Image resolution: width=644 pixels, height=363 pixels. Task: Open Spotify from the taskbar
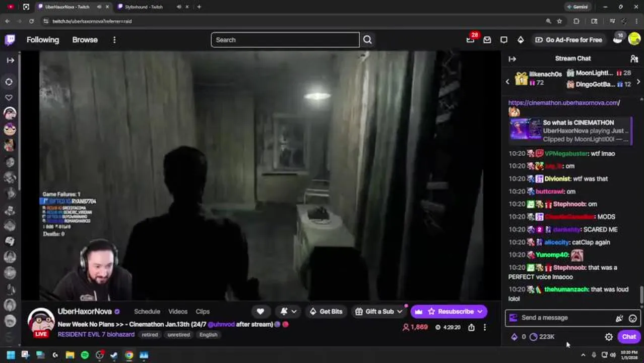[x=85, y=355]
